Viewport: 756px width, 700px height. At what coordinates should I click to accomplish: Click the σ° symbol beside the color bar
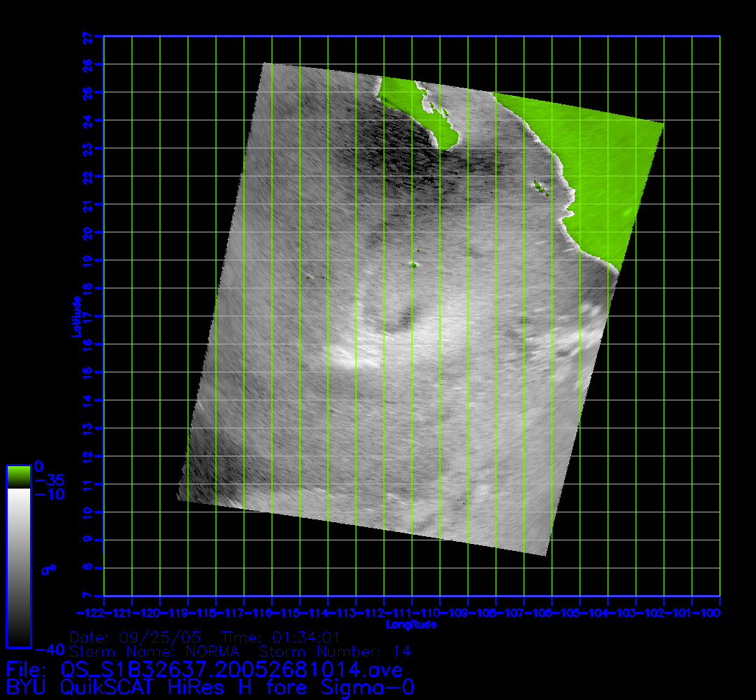[x=48, y=570]
